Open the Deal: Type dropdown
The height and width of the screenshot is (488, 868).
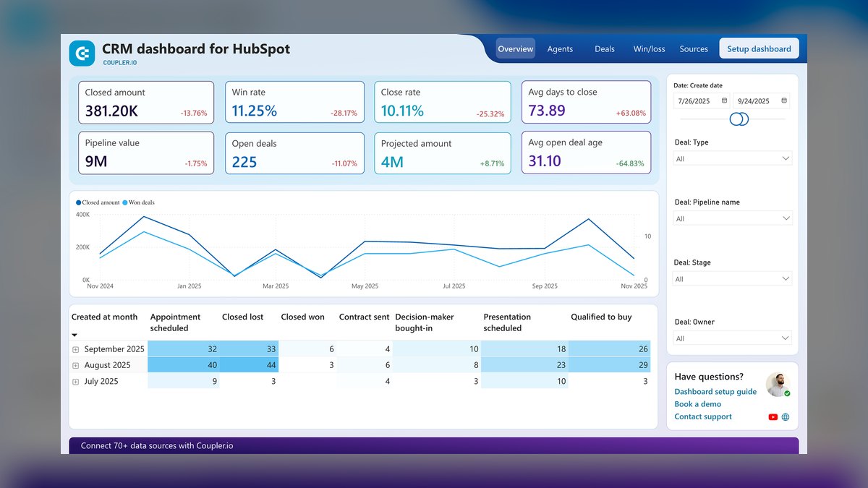coord(732,158)
